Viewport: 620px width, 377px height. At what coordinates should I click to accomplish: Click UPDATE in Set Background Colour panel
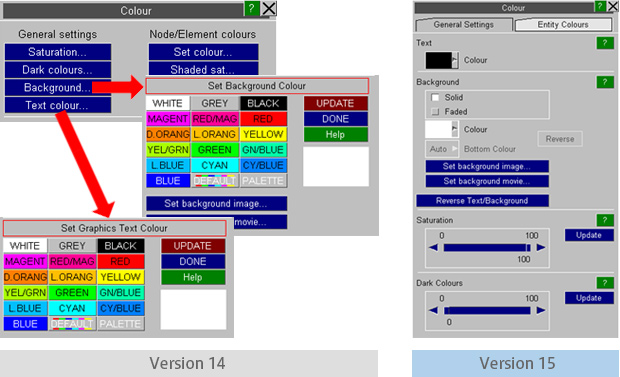pos(336,104)
